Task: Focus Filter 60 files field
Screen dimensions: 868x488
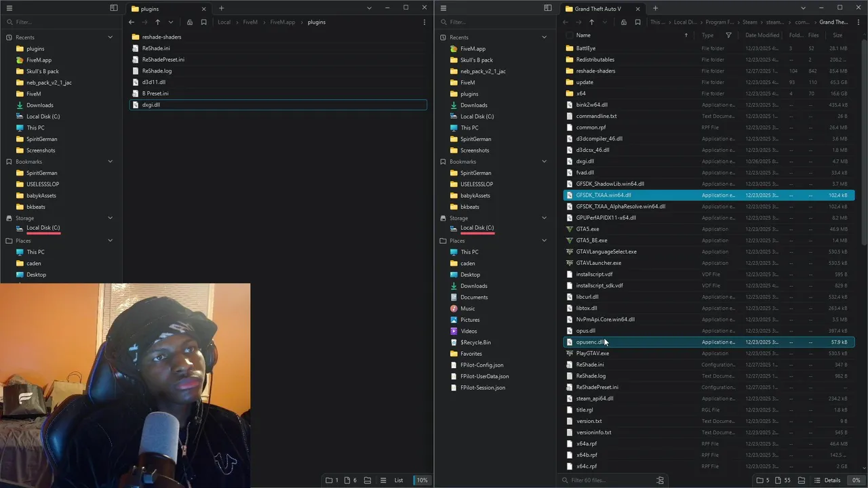Action: (607, 481)
